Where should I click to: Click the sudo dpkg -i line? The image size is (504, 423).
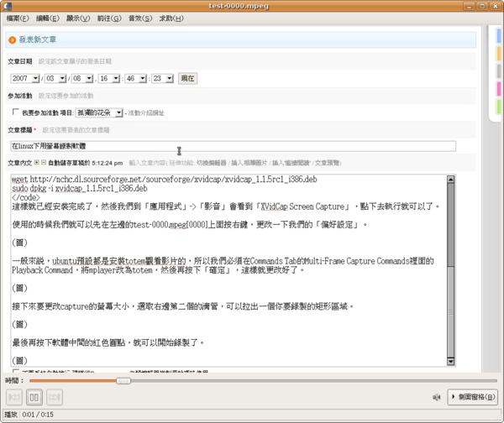[x=80, y=188]
